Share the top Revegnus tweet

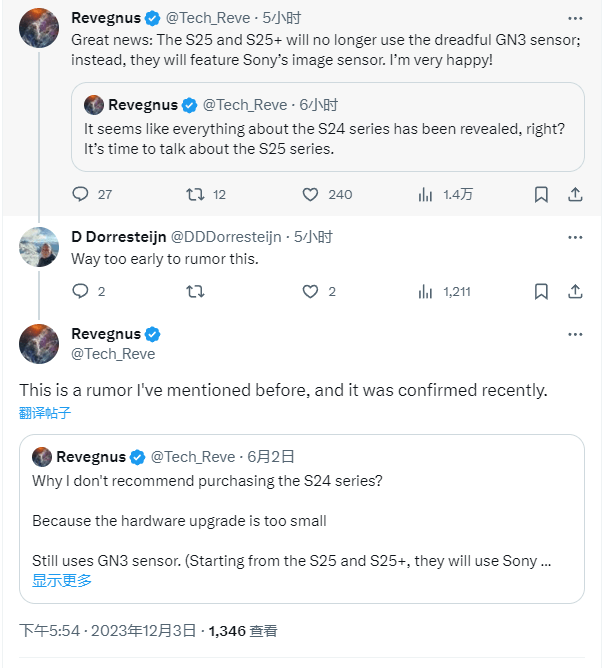576,194
